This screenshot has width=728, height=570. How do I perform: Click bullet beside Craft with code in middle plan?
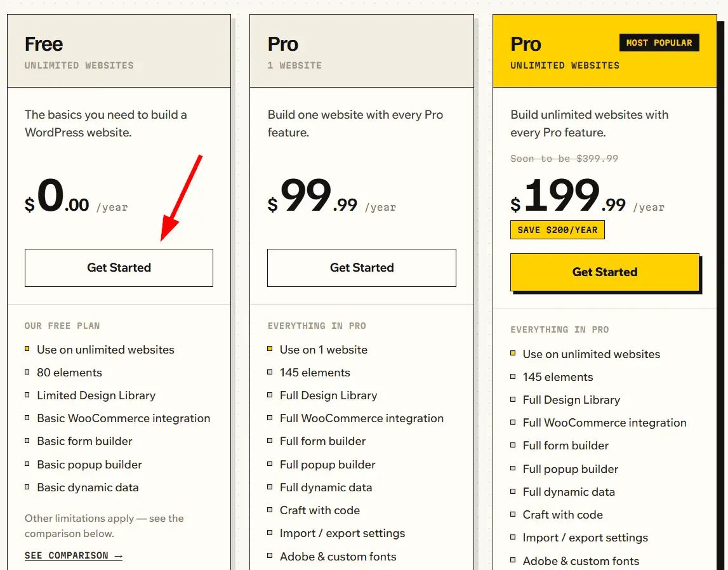click(x=270, y=510)
